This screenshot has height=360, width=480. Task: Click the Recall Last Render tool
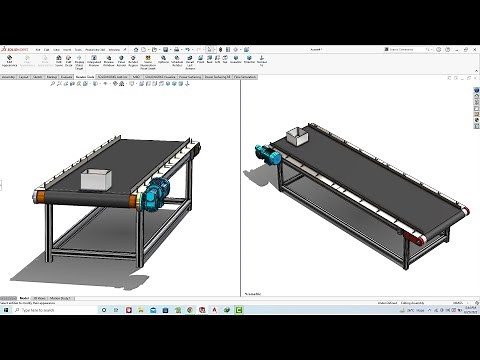click(190, 62)
